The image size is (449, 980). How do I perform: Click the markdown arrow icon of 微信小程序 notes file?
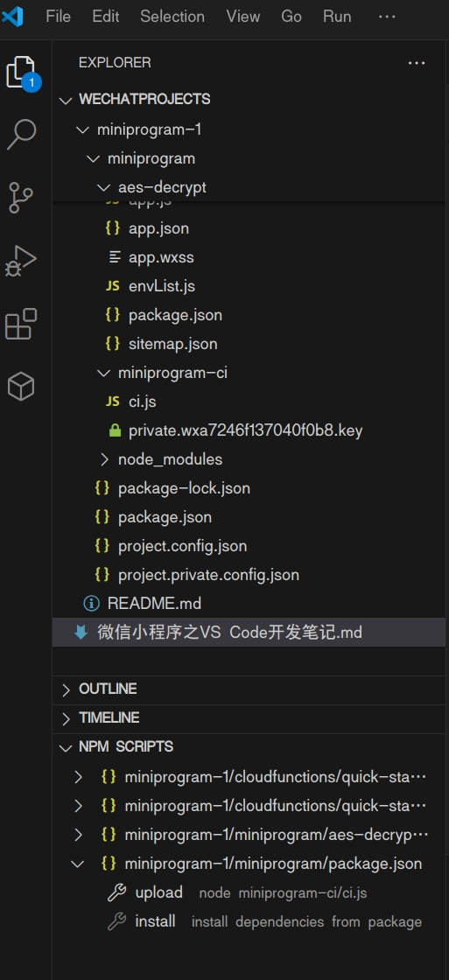[81, 633]
